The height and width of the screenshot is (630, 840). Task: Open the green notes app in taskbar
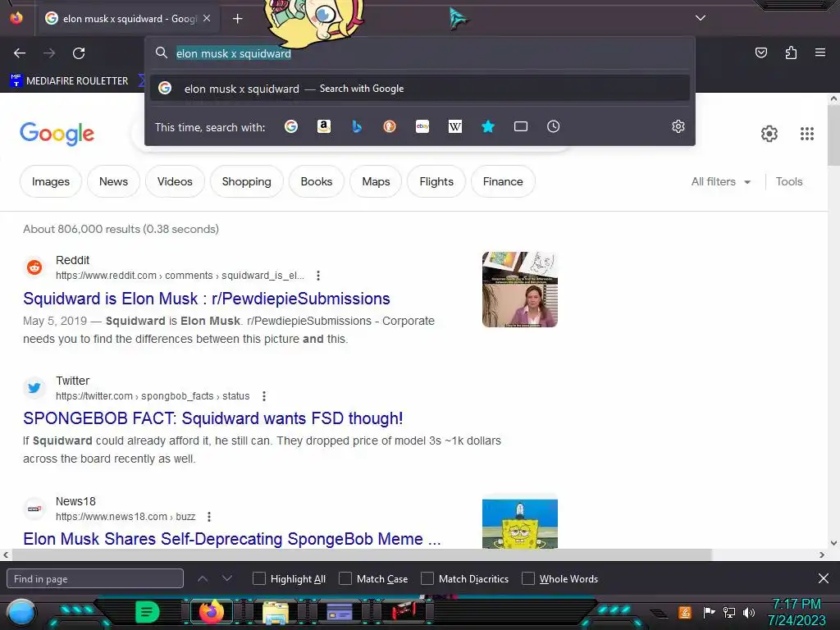pyautogui.click(x=148, y=612)
